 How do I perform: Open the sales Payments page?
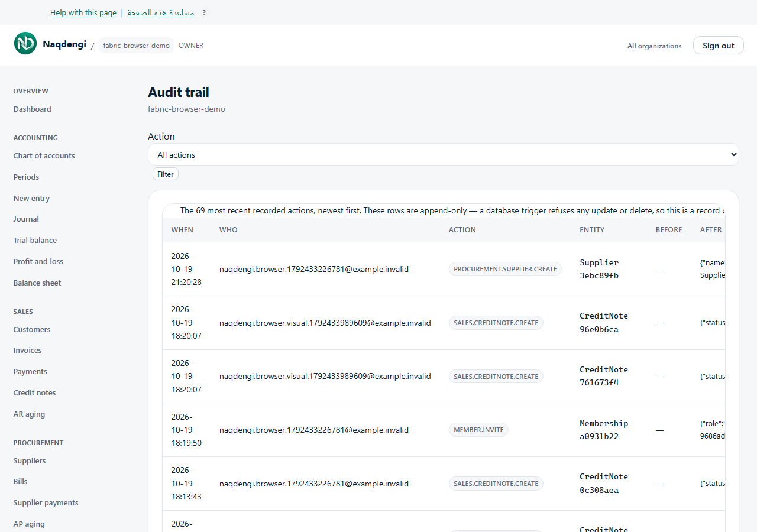coord(30,372)
